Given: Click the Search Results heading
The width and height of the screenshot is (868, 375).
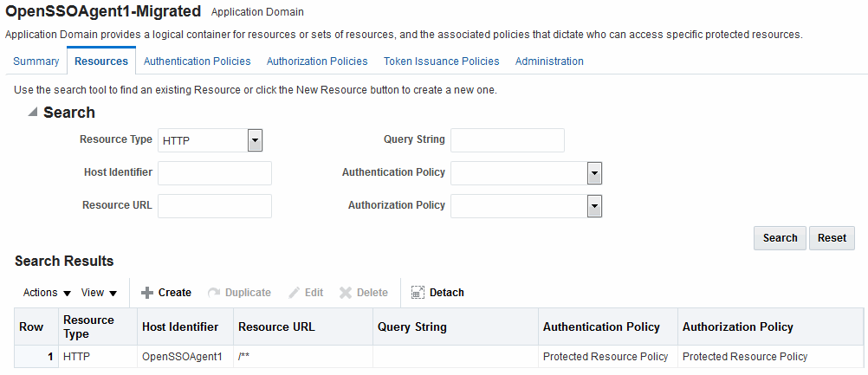Looking at the screenshot, I should (64, 261).
